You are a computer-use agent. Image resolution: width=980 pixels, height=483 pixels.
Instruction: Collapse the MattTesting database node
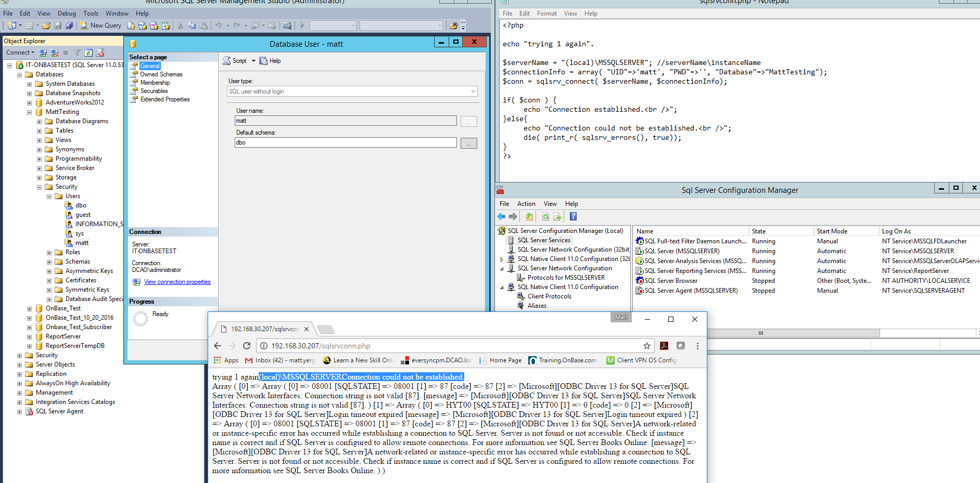pyautogui.click(x=29, y=112)
